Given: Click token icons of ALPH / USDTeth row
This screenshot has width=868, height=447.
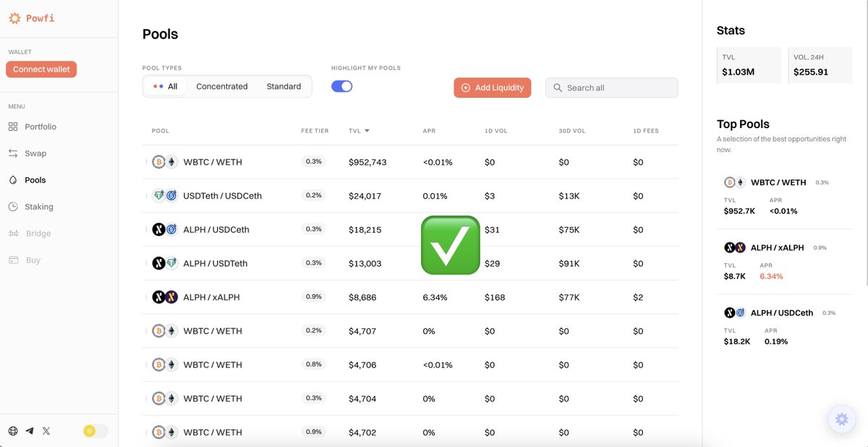Looking at the screenshot, I should coord(165,263).
